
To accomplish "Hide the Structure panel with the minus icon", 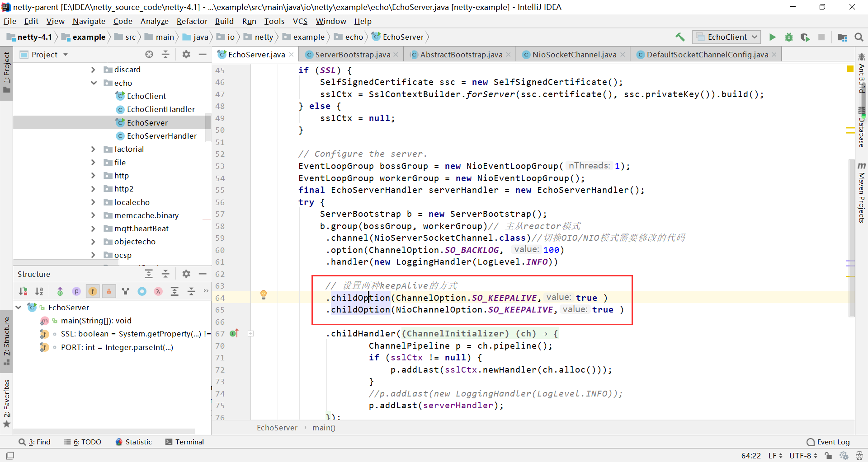I will point(203,274).
